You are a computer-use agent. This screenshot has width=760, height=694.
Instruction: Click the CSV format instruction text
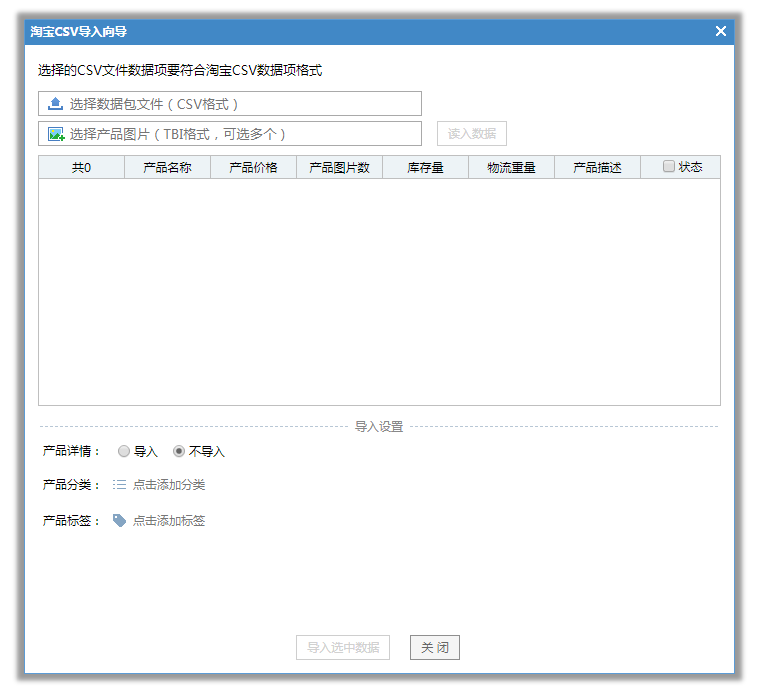click(180, 70)
